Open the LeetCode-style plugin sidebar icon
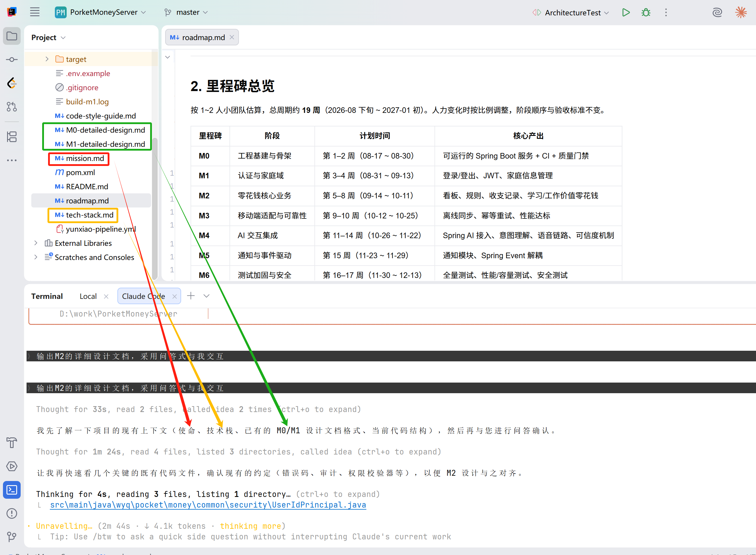The width and height of the screenshot is (756, 555). click(x=12, y=83)
